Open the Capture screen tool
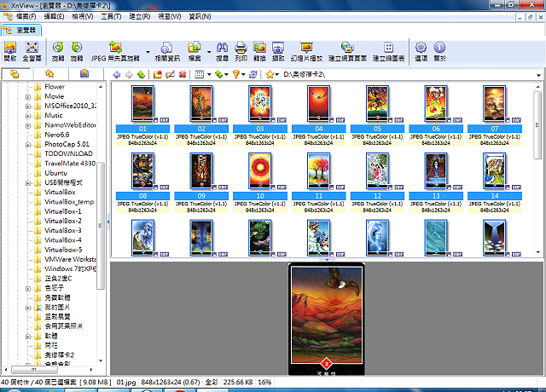 click(278, 51)
